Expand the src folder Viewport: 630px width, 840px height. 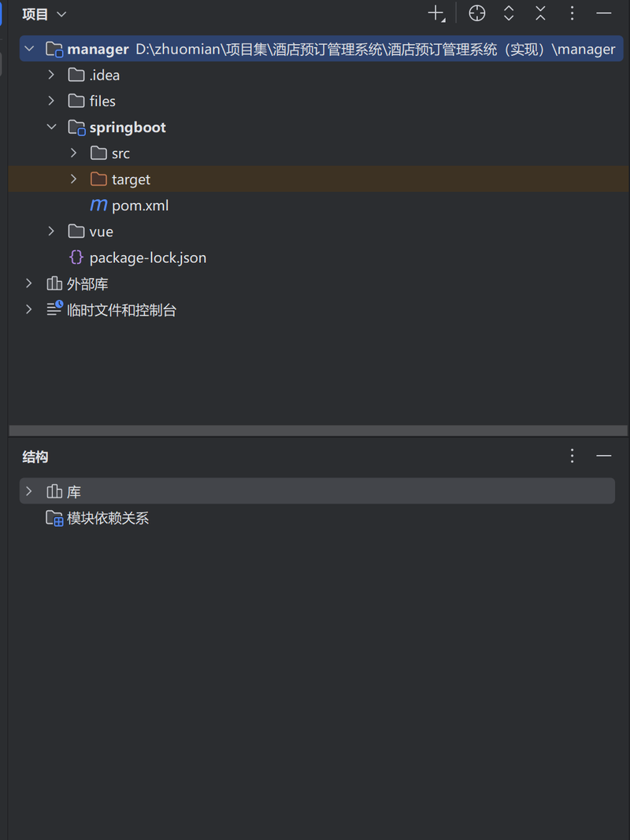[x=73, y=153]
